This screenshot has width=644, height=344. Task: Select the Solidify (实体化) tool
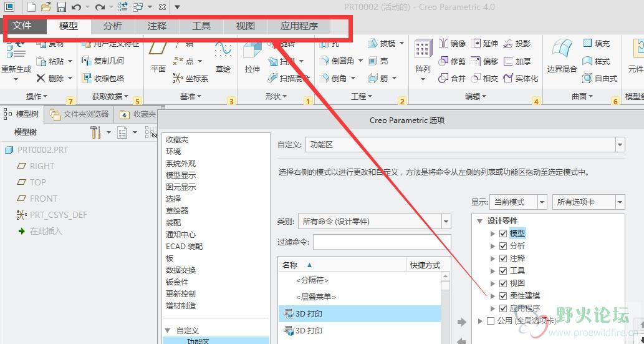point(521,78)
